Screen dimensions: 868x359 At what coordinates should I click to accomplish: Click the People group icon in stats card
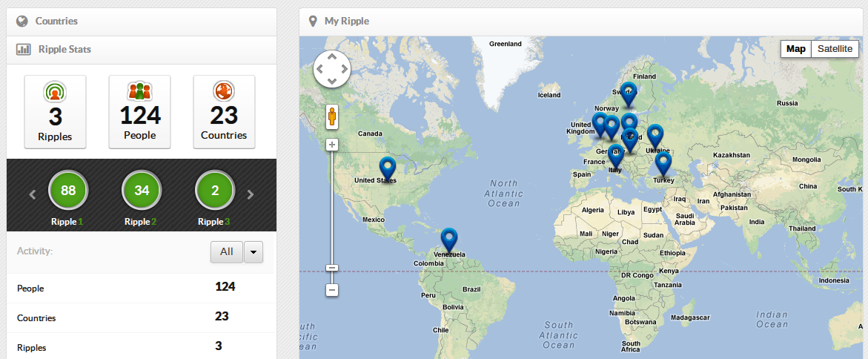click(139, 90)
